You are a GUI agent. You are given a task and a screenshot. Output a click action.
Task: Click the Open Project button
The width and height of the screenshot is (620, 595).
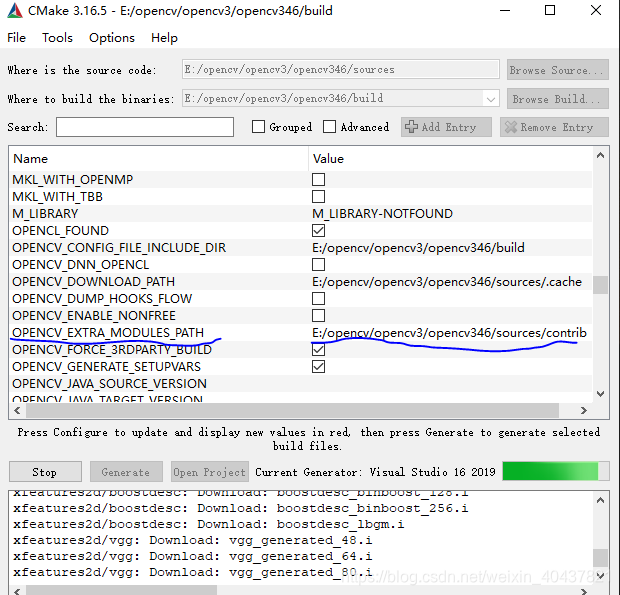pyautogui.click(x=210, y=472)
